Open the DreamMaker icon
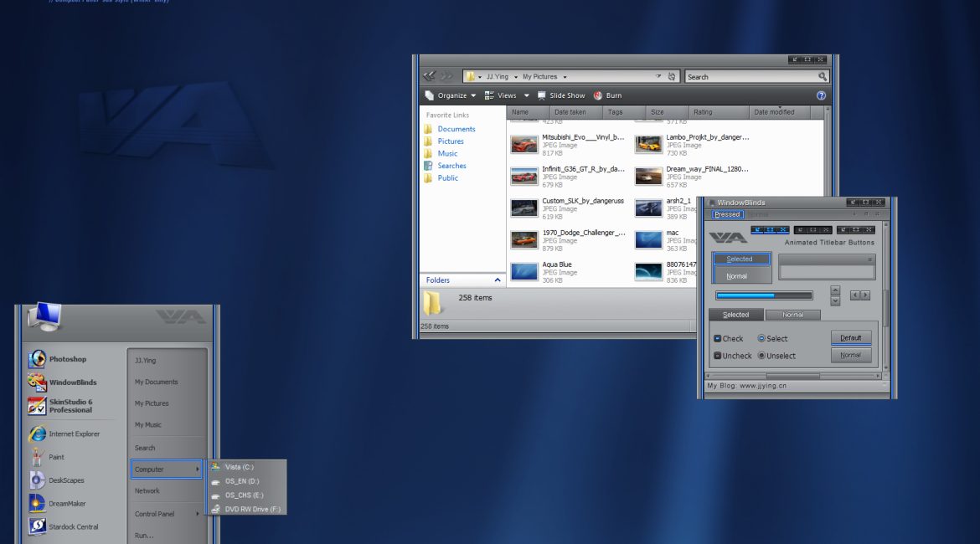This screenshot has height=544, width=980. 37,503
